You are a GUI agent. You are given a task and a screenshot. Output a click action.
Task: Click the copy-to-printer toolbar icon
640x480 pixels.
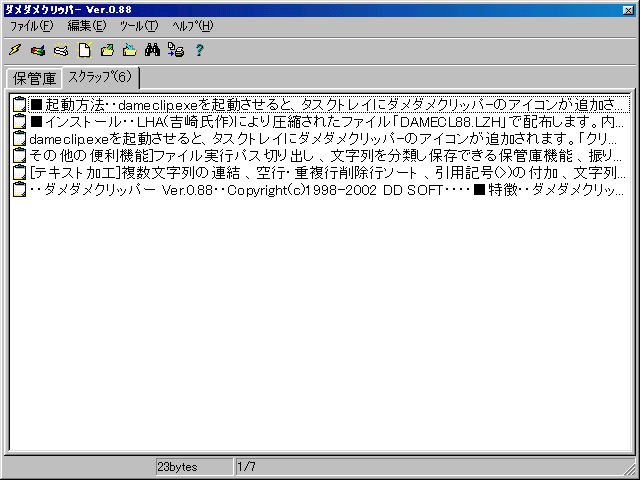tap(176, 50)
